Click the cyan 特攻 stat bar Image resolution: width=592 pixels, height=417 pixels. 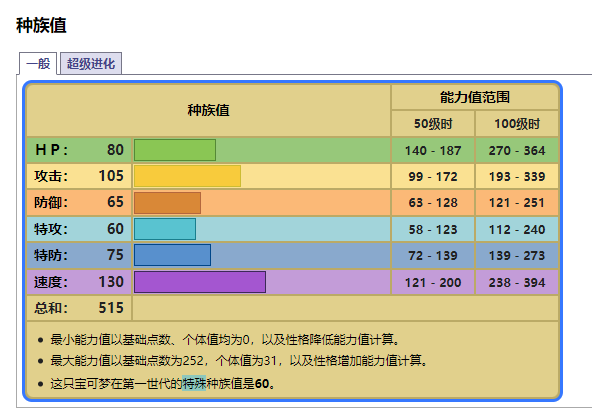pos(165,229)
